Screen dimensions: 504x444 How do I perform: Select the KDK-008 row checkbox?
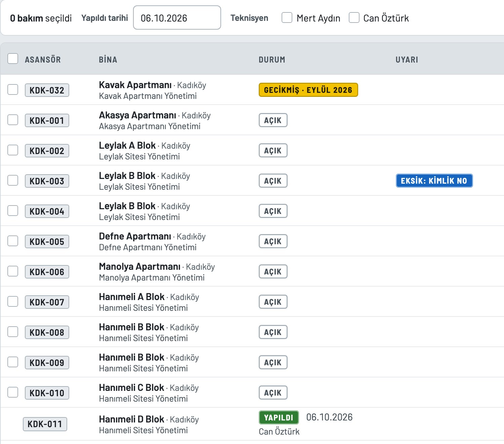[x=13, y=332]
